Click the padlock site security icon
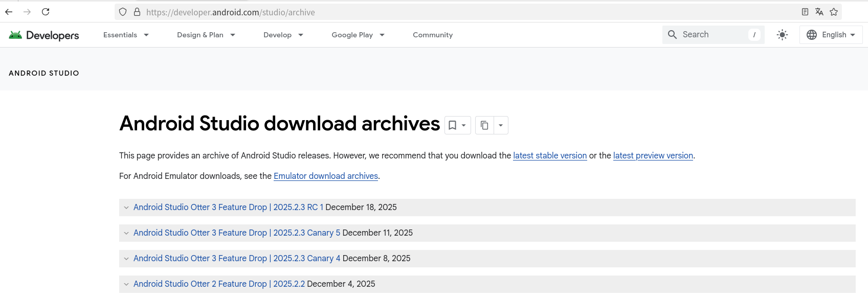 point(137,12)
